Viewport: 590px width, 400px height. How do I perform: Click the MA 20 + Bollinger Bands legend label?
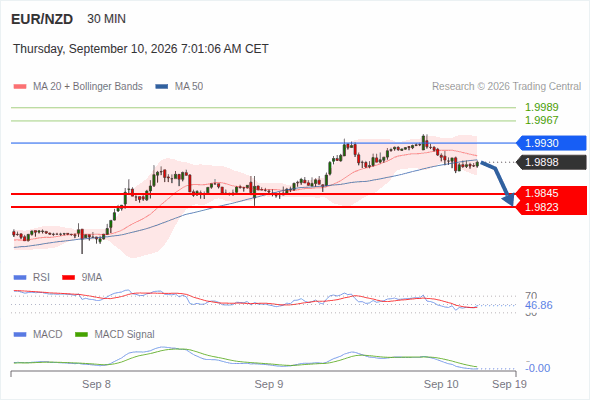pos(88,87)
